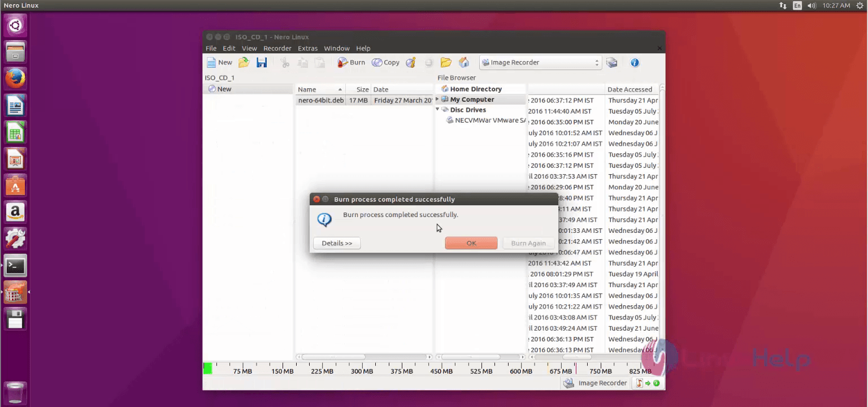
Task: Sort by the Size column header
Action: click(x=358, y=89)
